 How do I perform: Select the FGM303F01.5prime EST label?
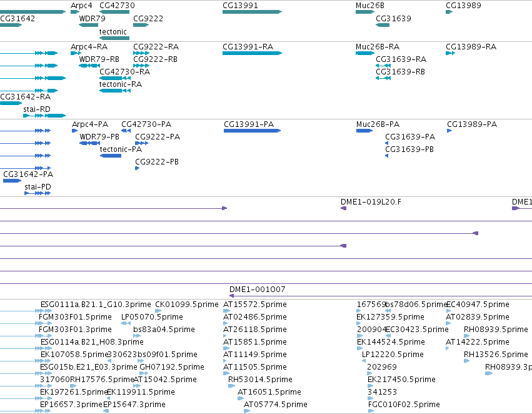tap(75, 317)
